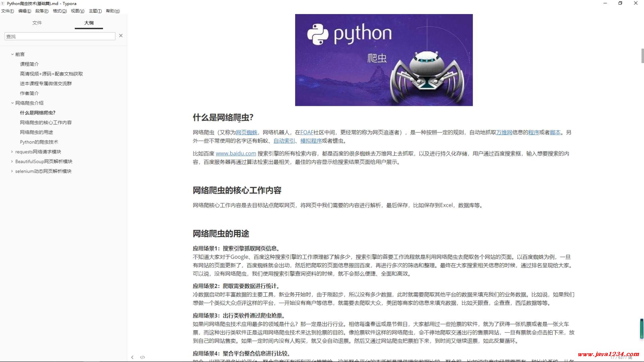This screenshot has width=644, height=362.
Task: Switch to the 大纲 sidebar tab
Action: point(89,23)
